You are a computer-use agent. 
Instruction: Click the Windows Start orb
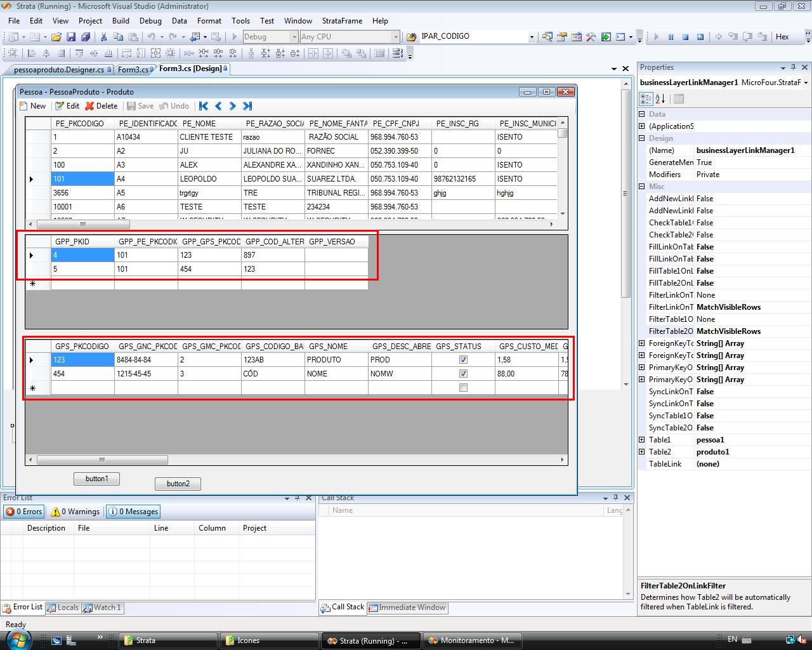point(17,639)
